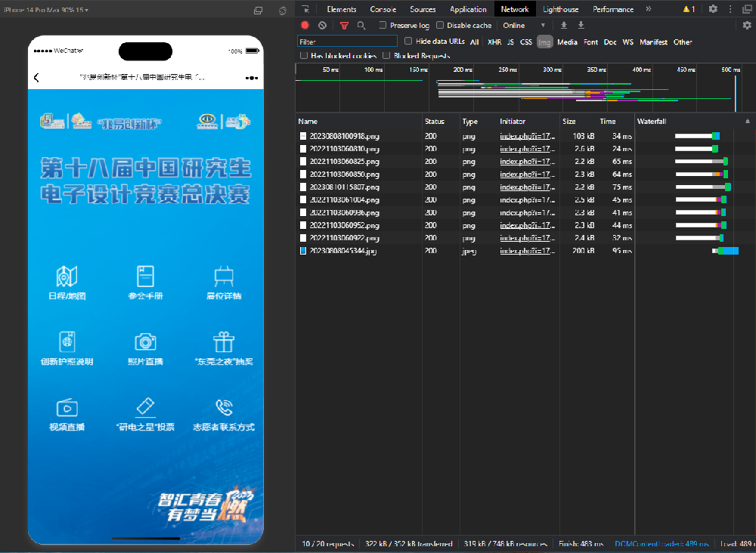Open Network panel settings gear
Screen dimensions: 756x553
pos(747,26)
